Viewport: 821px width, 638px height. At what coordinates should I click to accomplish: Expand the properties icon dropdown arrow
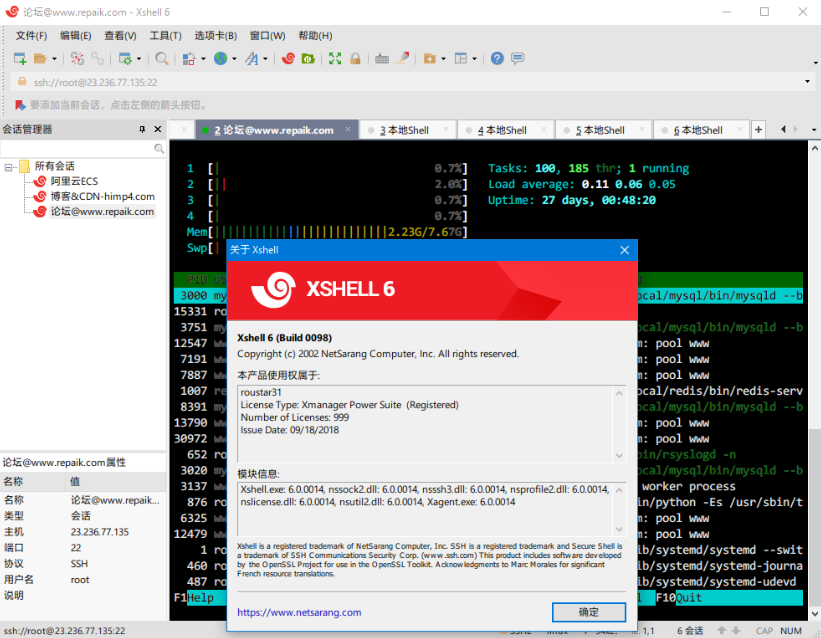pos(139,59)
